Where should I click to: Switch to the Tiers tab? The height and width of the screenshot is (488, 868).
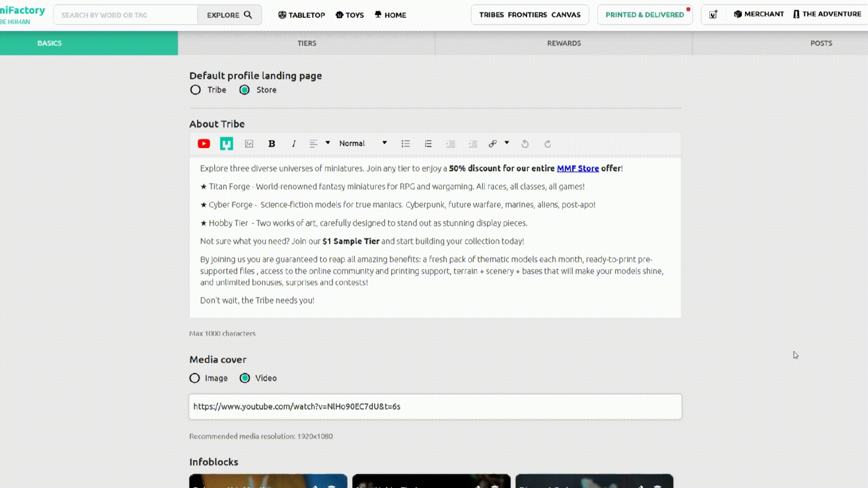point(307,43)
